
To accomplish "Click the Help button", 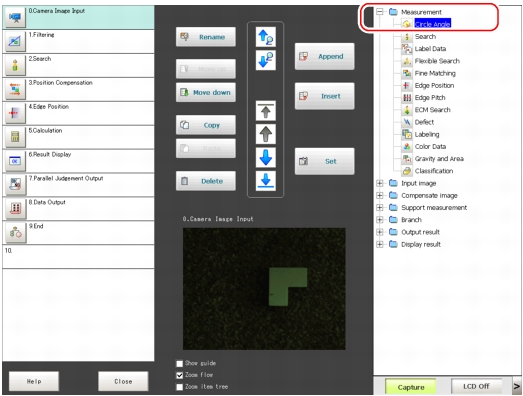I will [34, 381].
